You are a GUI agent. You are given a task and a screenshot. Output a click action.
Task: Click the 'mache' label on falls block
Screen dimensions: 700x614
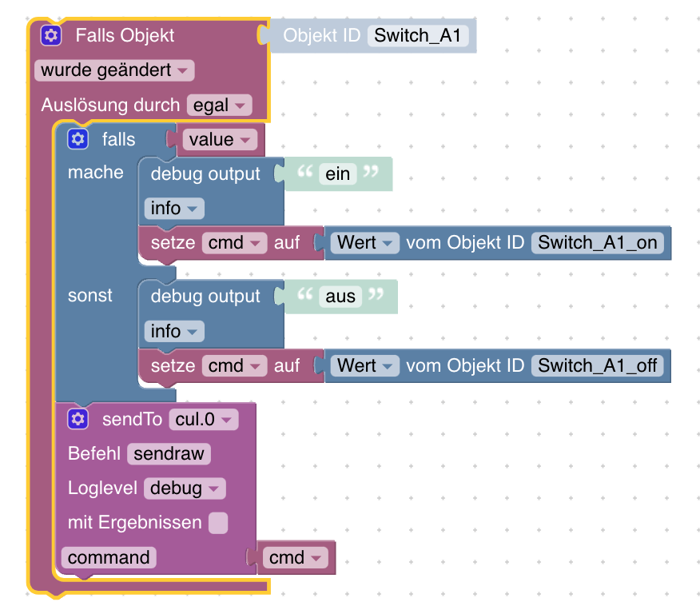click(96, 173)
